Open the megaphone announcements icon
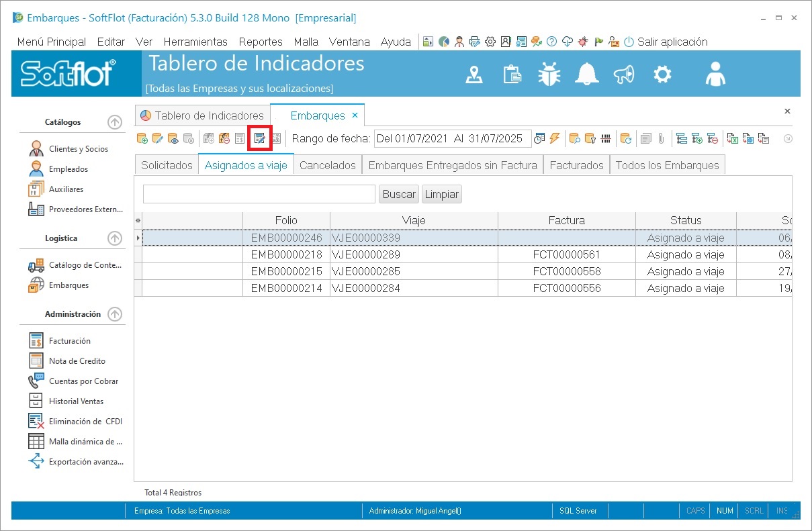Screen dimensions: 812x531 pyautogui.click(x=624, y=75)
